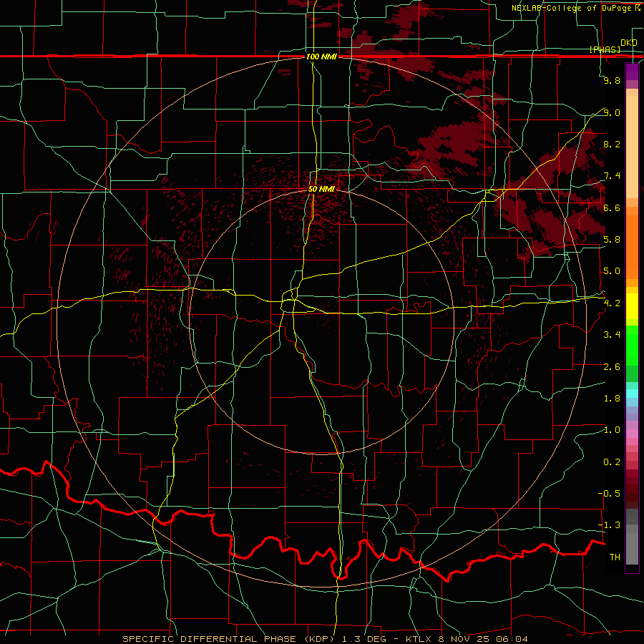Click the 9.8 scale value

(x=612, y=80)
